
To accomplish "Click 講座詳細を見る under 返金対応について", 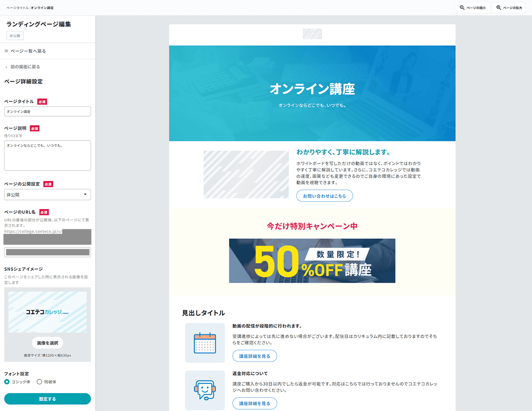I will (255, 403).
